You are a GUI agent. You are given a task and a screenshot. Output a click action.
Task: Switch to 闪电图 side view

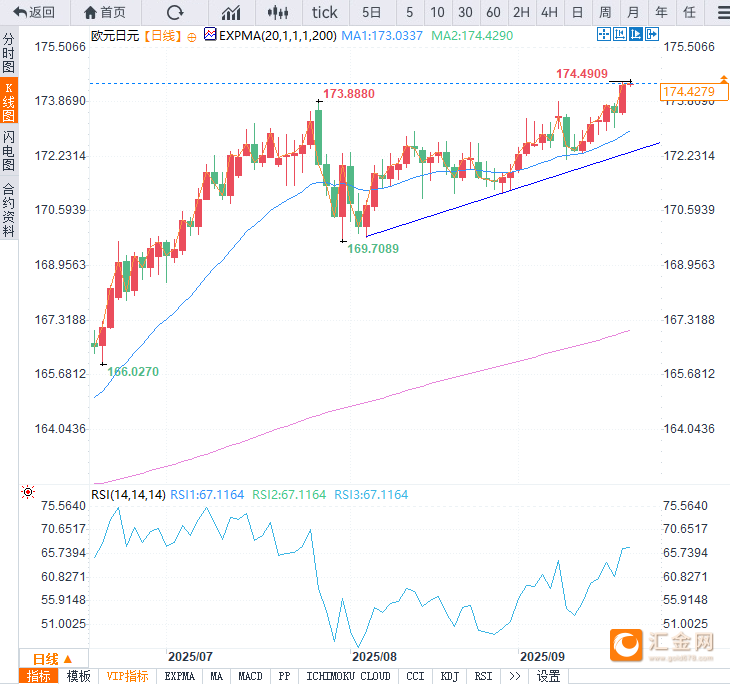[9, 151]
